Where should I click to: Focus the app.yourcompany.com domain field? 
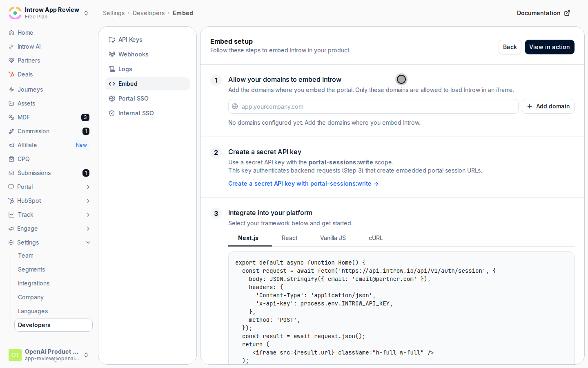pos(373,106)
